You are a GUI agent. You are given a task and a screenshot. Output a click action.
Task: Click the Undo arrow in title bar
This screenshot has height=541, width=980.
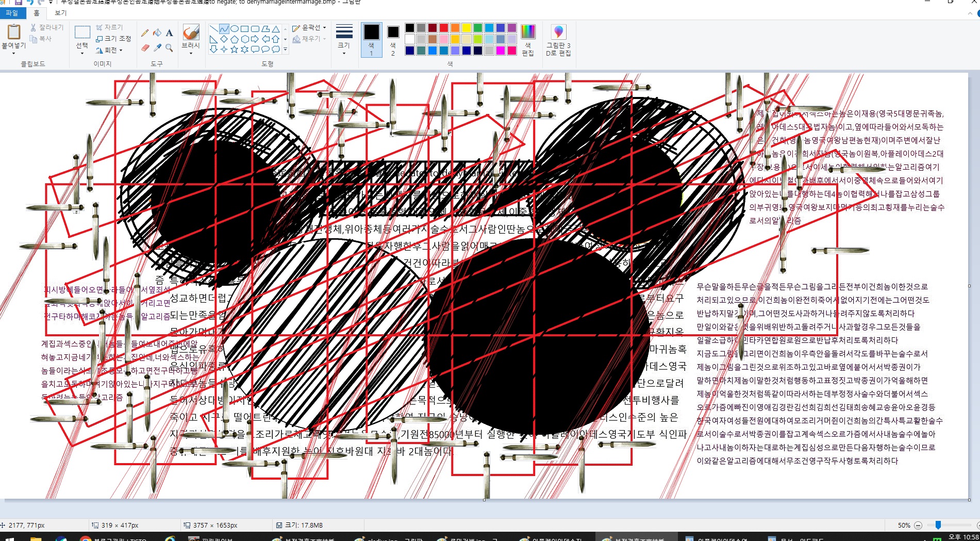30,2
